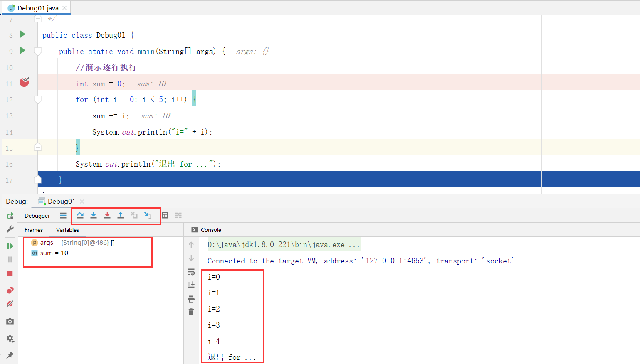The height and width of the screenshot is (364, 640).
Task: Click console scroll up arrow icon
Action: 191,245
